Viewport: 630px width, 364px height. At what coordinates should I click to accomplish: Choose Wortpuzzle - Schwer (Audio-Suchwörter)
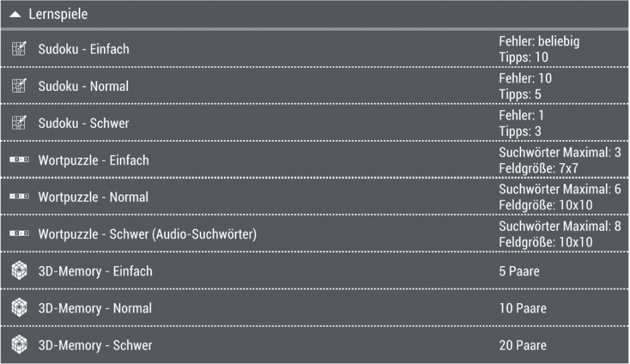click(x=147, y=234)
